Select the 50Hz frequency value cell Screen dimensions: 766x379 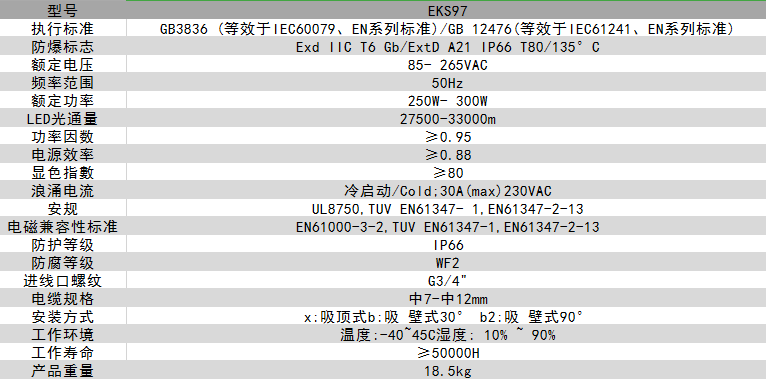[x=446, y=83]
